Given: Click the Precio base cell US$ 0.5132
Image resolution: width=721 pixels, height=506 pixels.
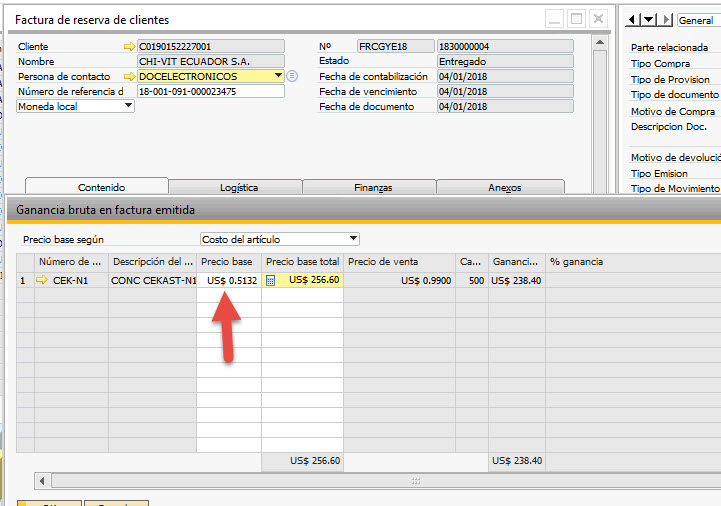Looking at the screenshot, I should click(229, 281).
